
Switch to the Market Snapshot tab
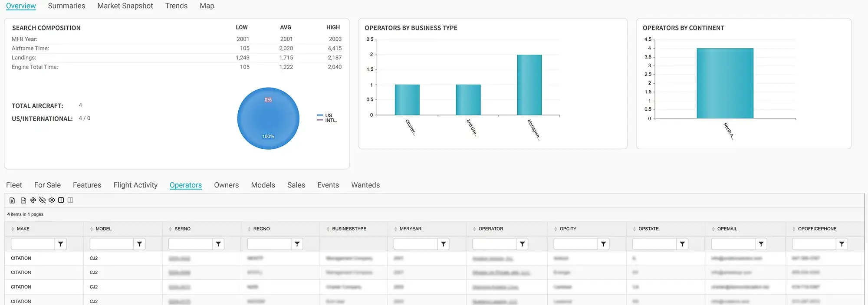point(125,6)
